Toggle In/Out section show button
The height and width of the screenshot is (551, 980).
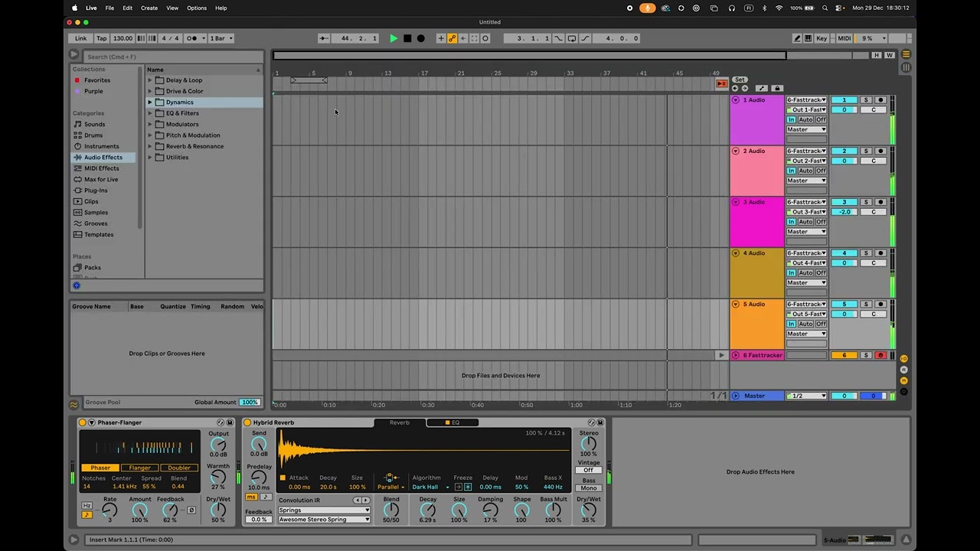(x=903, y=359)
